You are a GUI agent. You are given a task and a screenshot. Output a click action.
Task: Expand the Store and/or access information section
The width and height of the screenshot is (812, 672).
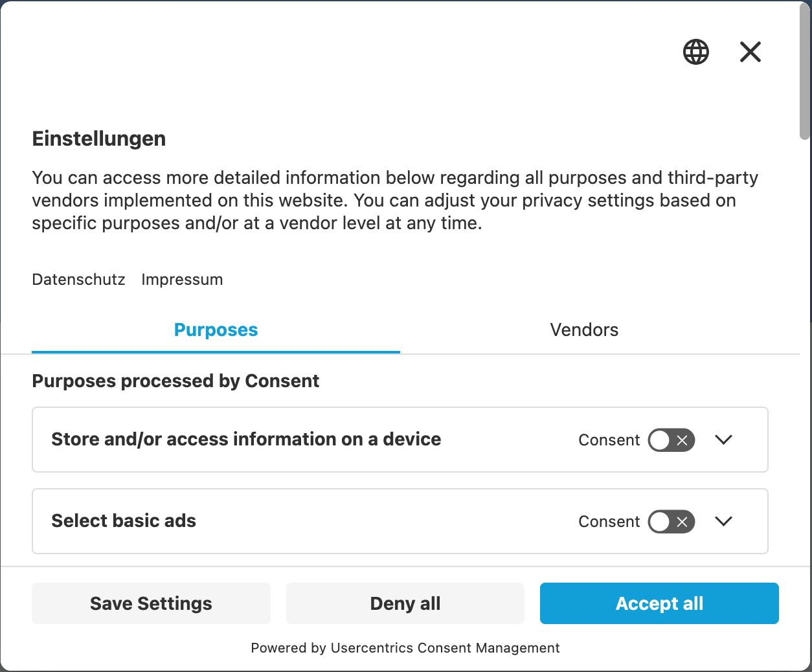coord(723,440)
